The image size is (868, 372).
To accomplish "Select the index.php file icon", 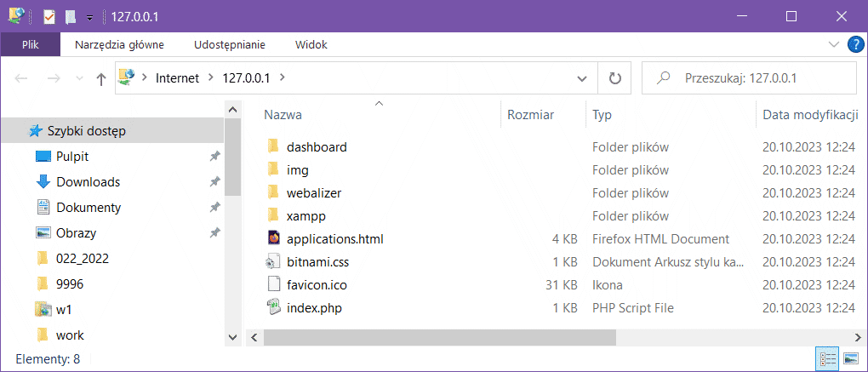I will pos(273,308).
